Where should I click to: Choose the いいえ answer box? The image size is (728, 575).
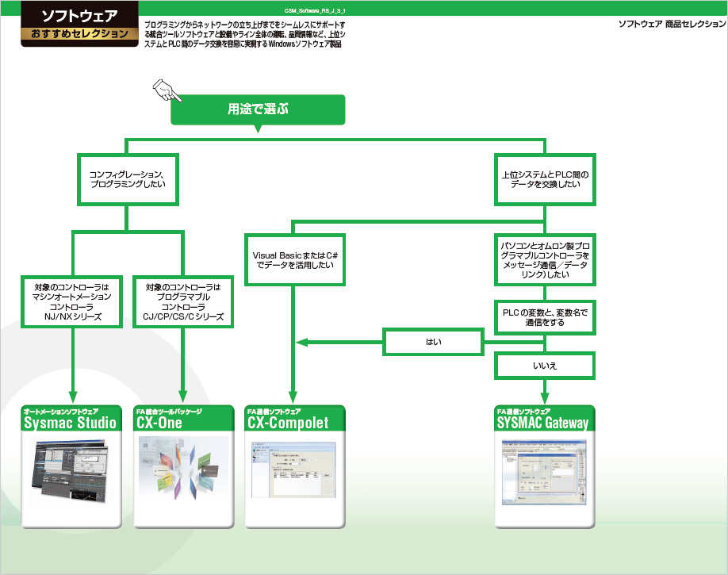545,366
